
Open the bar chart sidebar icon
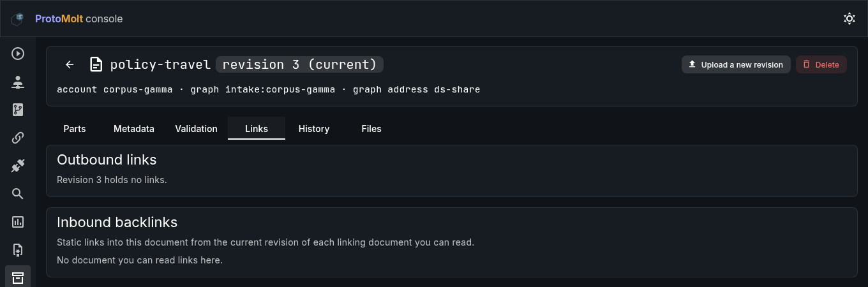tap(18, 222)
